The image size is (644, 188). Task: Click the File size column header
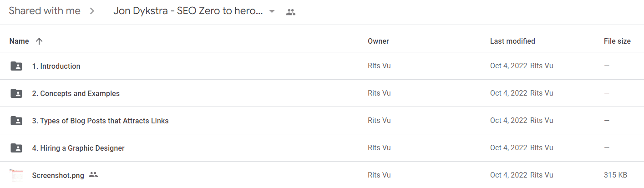pyautogui.click(x=617, y=41)
